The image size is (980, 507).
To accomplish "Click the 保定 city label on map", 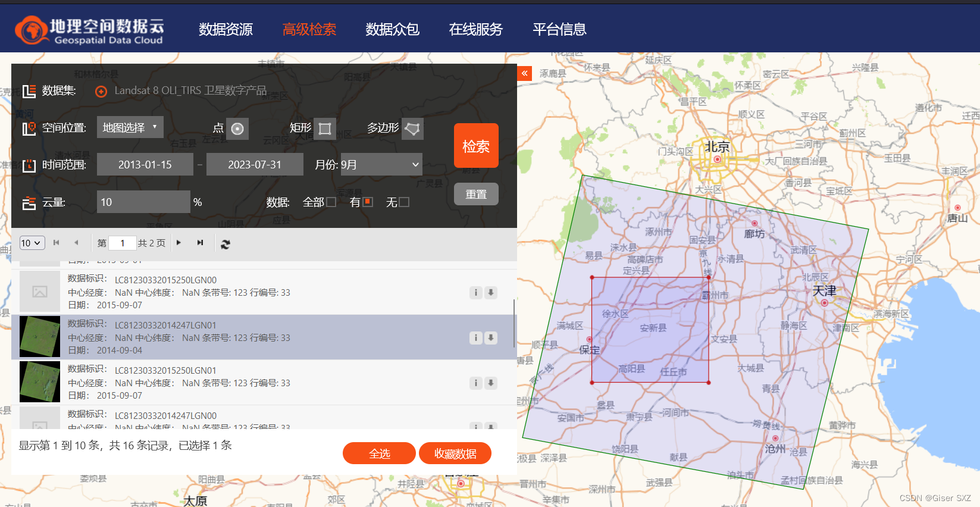I will (590, 350).
